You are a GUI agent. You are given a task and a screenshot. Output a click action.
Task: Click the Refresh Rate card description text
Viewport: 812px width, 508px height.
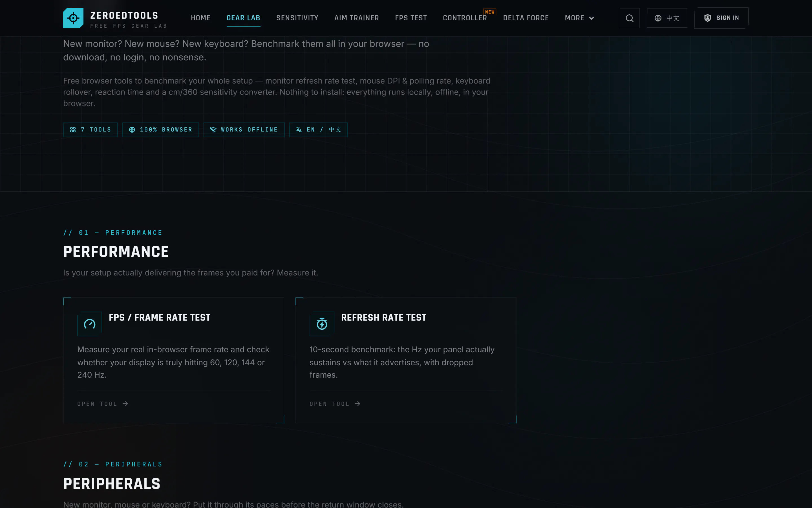coord(402,362)
